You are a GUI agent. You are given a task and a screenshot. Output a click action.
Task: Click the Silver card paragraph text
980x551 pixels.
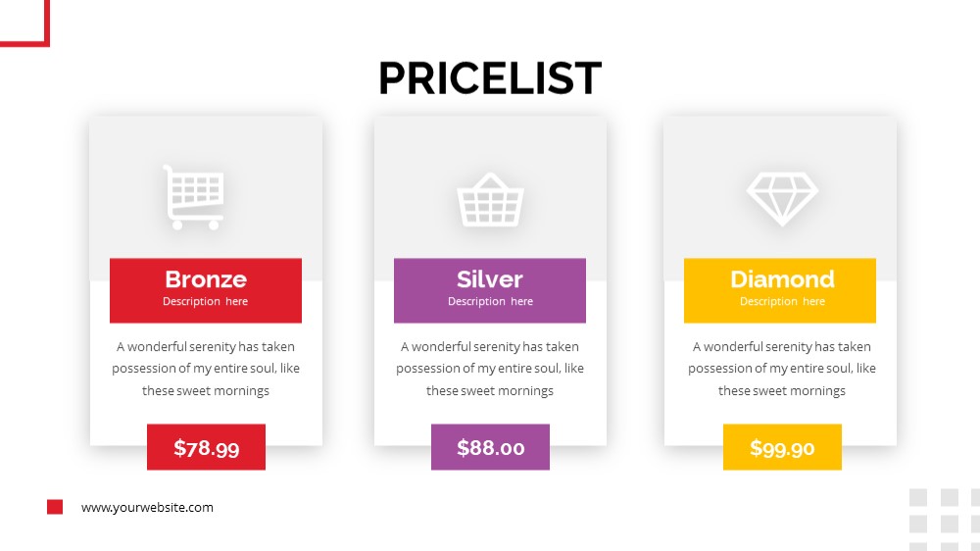[490, 369]
